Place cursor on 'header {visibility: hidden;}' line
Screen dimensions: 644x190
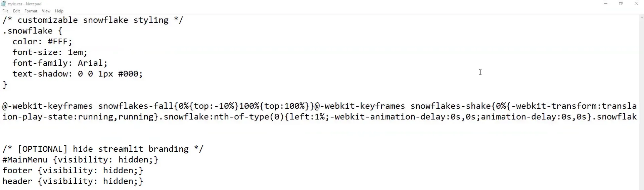[x=73, y=181]
